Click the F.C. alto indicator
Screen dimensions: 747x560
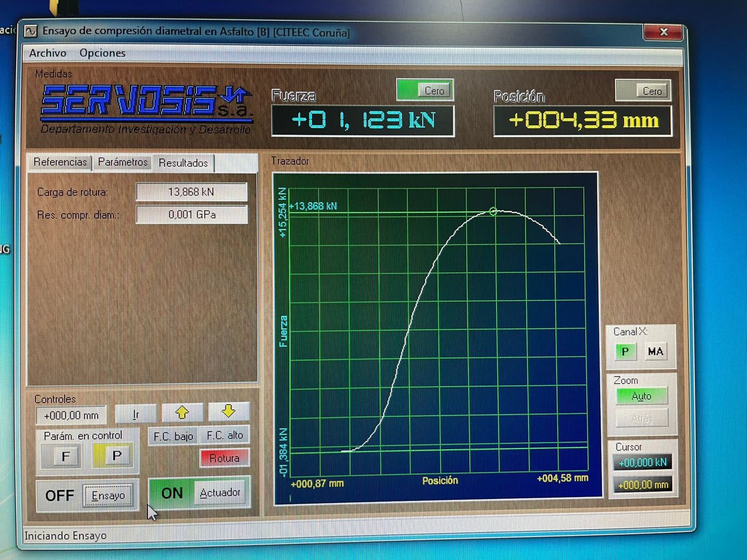tap(225, 436)
